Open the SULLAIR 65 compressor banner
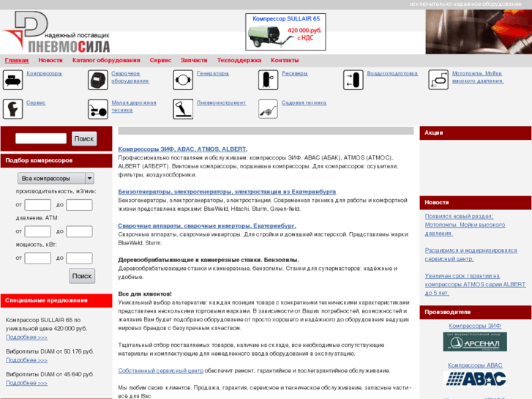 pyautogui.click(x=285, y=32)
